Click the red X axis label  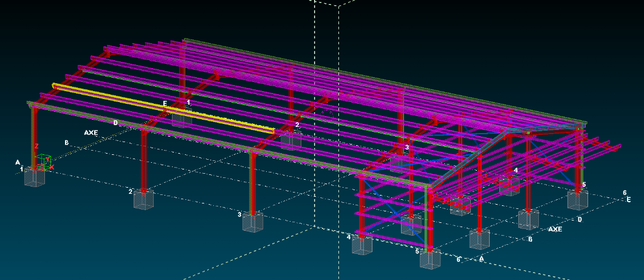(52, 167)
